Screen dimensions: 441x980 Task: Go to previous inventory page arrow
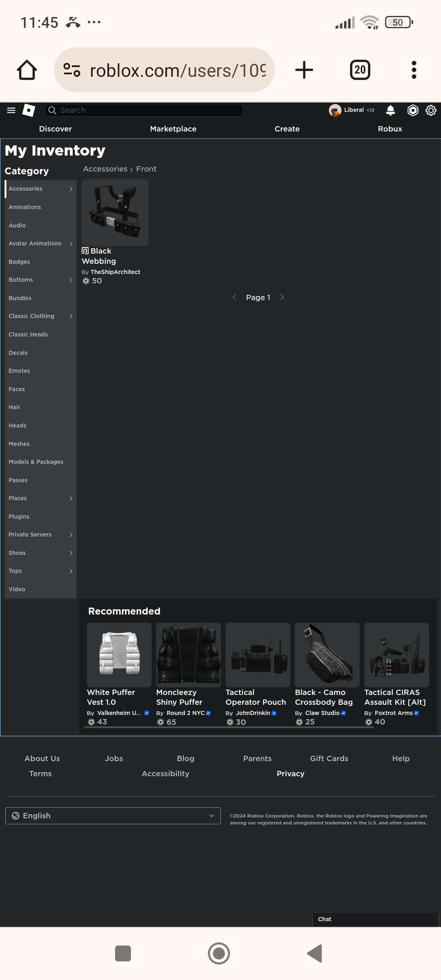(234, 298)
